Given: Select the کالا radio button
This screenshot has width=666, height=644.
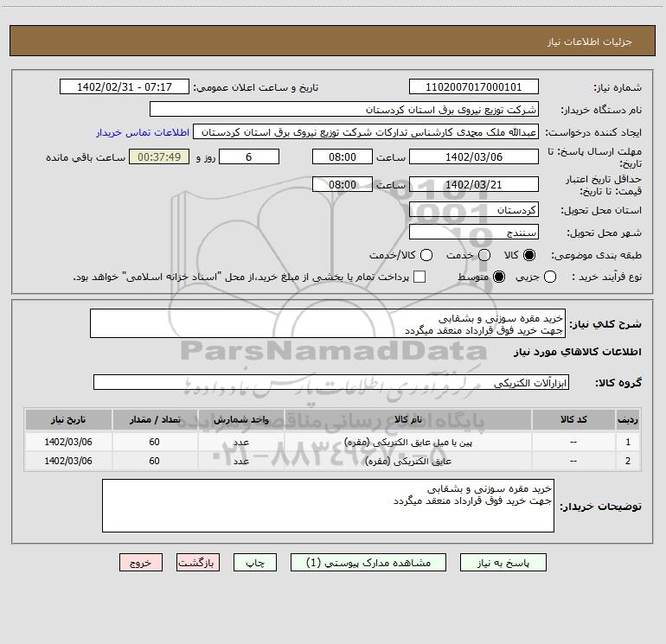Looking at the screenshot, I should click(529, 255).
